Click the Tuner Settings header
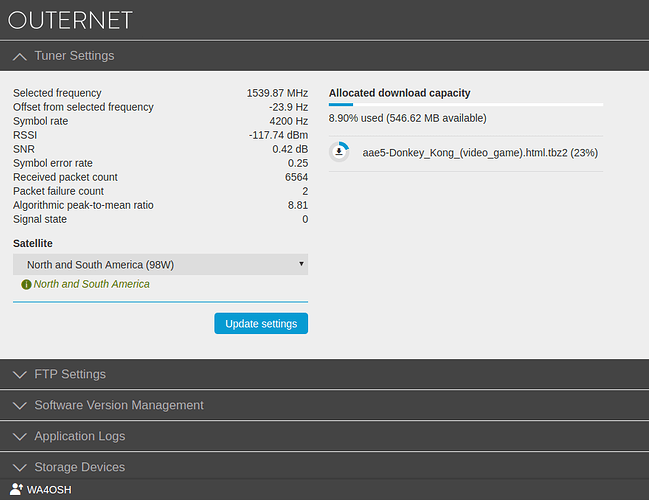649x500 pixels. [324, 56]
